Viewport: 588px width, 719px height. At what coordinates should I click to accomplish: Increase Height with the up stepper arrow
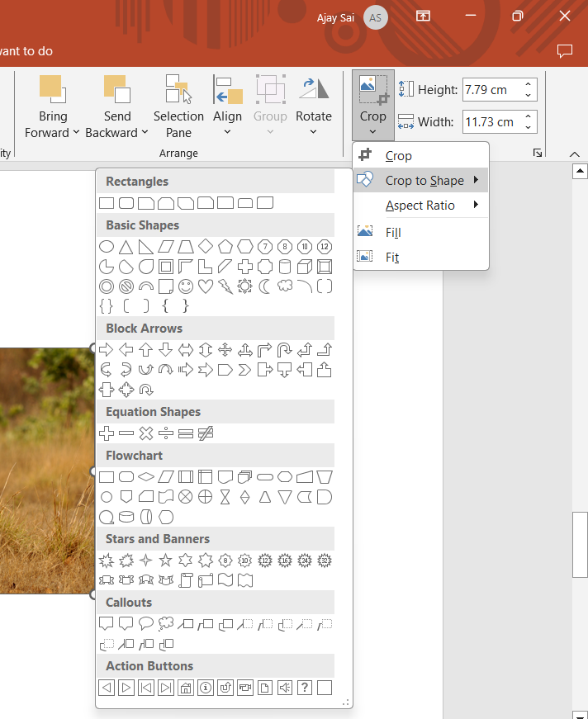[529, 84]
